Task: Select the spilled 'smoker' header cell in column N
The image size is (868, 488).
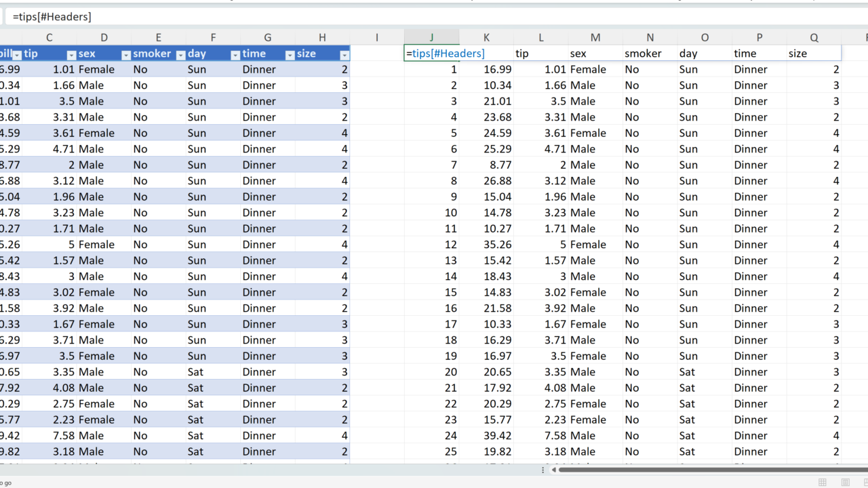Action: (x=650, y=54)
